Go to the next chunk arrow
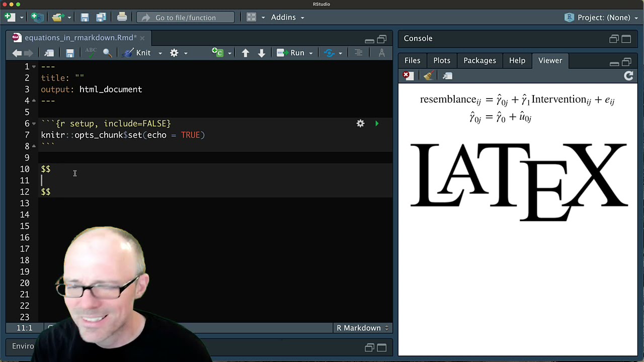644x362 pixels. (261, 53)
